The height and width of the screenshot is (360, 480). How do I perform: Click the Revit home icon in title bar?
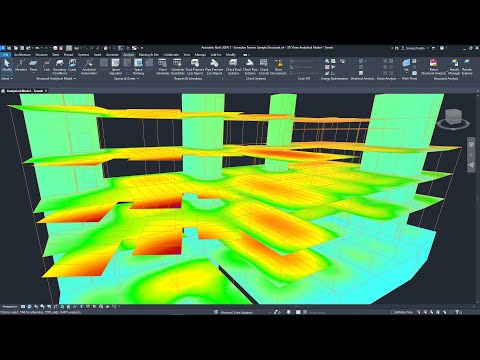coord(2,48)
